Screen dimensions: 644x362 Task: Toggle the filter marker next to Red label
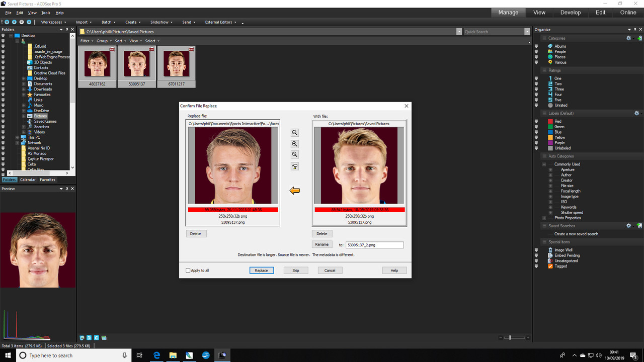pos(536,121)
